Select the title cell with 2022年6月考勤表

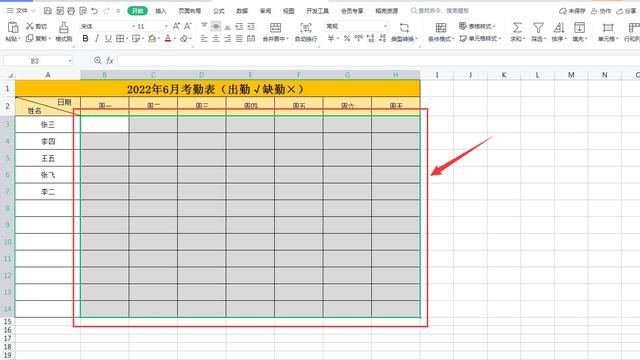218,89
